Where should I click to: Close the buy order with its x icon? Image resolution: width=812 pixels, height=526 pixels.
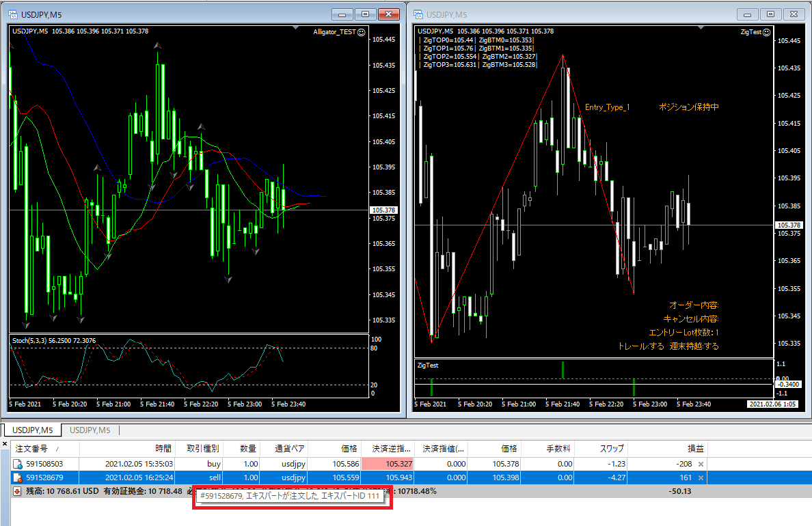(x=700, y=464)
